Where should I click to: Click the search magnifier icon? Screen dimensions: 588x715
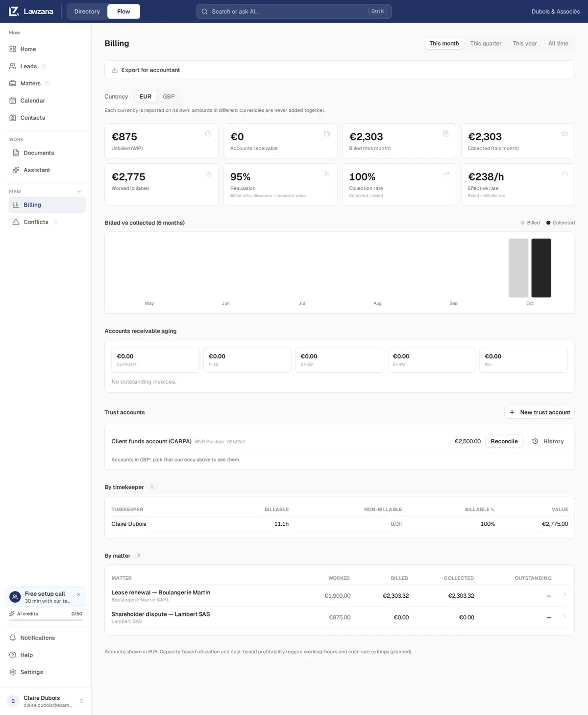204,11
